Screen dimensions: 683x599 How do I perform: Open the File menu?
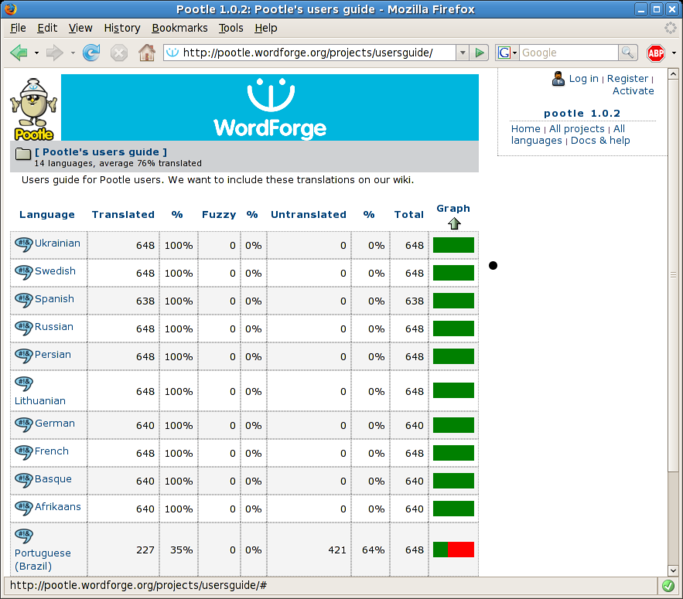[18, 28]
